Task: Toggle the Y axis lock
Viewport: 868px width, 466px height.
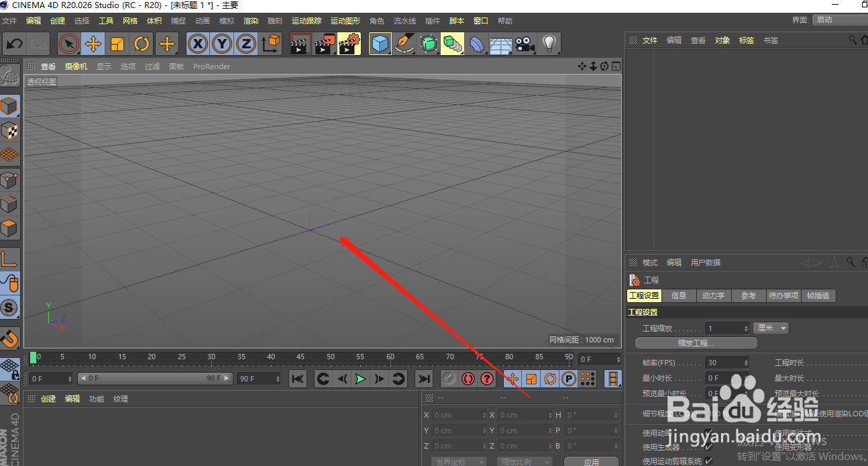Action: click(x=222, y=45)
